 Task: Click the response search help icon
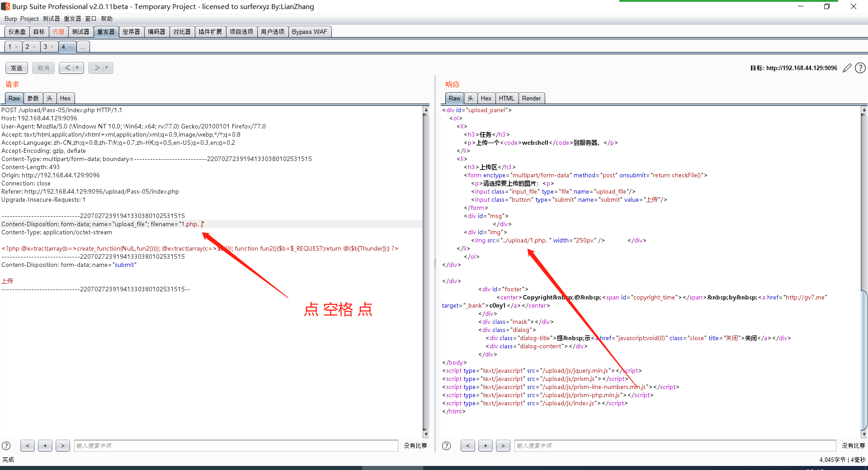(x=446, y=446)
